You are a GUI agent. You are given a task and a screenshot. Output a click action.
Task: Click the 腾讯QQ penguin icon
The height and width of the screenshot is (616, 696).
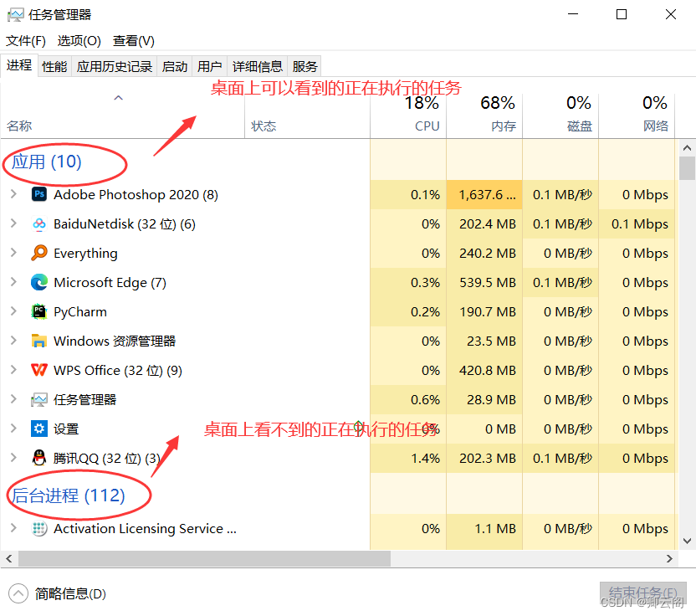click(39, 458)
